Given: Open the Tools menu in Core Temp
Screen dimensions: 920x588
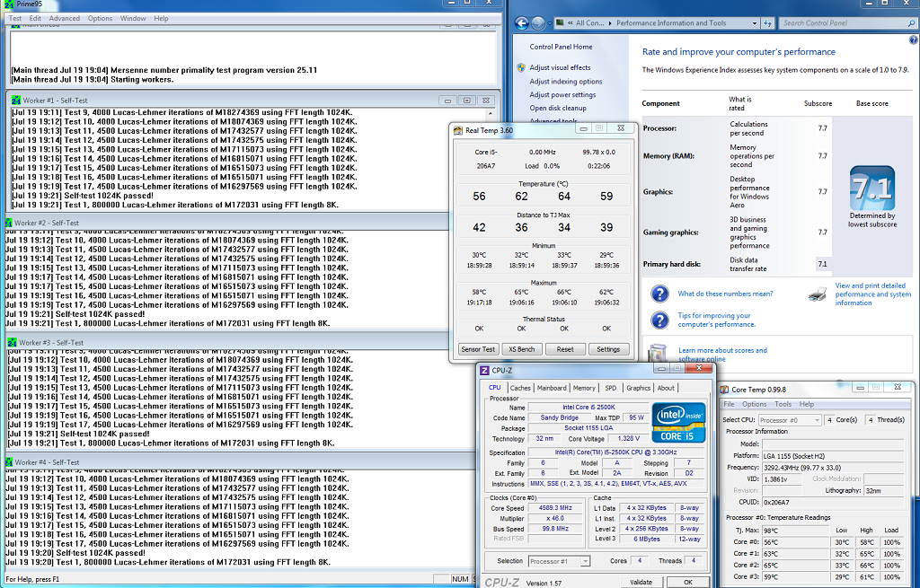Looking at the screenshot, I should click(x=783, y=404).
